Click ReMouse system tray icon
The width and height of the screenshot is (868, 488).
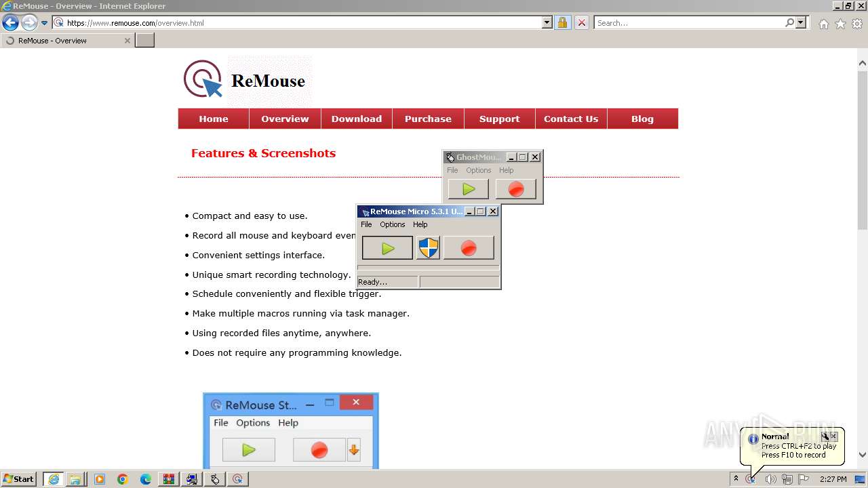click(751, 479)
